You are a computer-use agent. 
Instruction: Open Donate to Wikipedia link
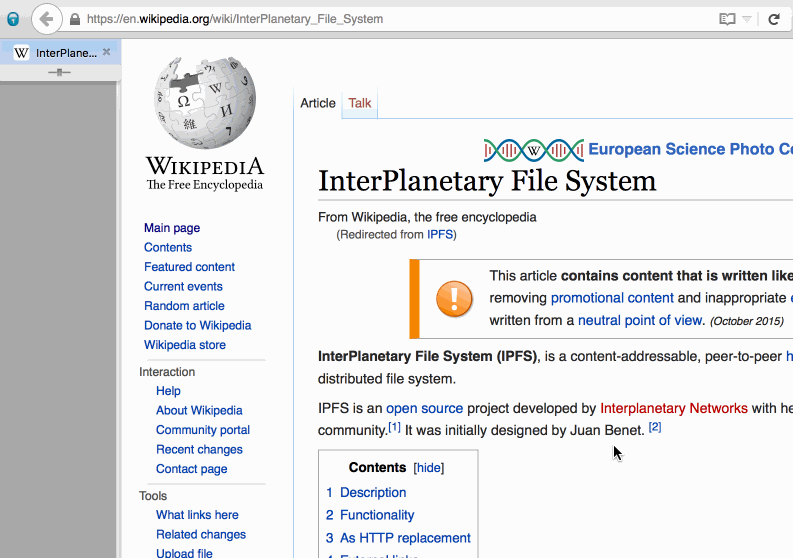198,325
